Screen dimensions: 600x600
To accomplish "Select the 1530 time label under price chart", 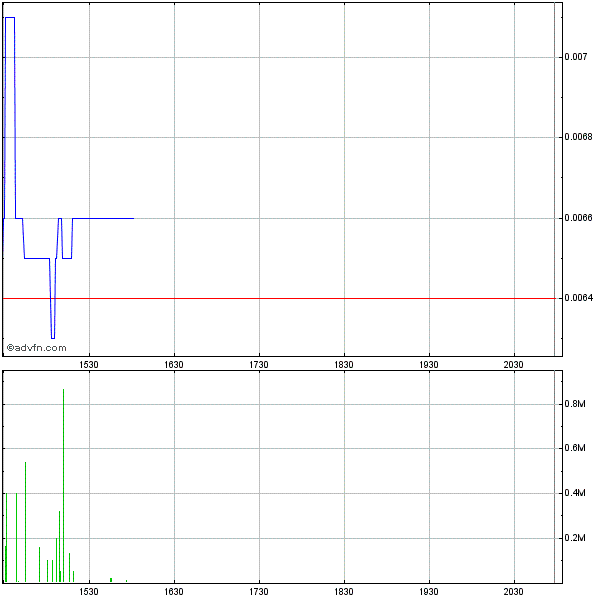I will (x=89, y=365).
